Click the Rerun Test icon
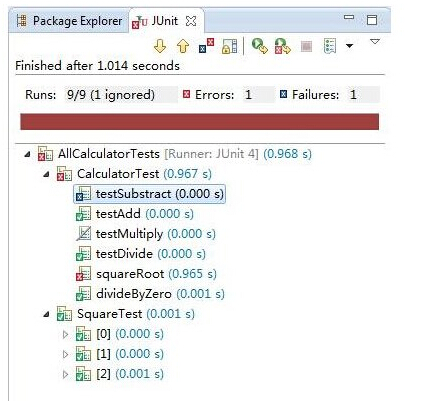This screenshot has height=401, width=447. click(260, 46)
